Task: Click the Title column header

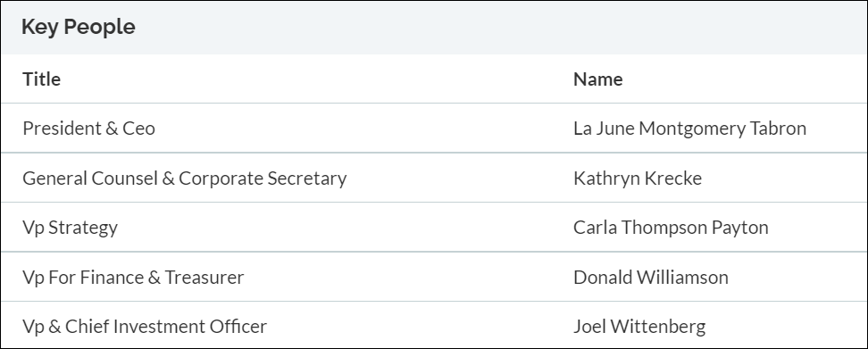Action: click(41, 79)
